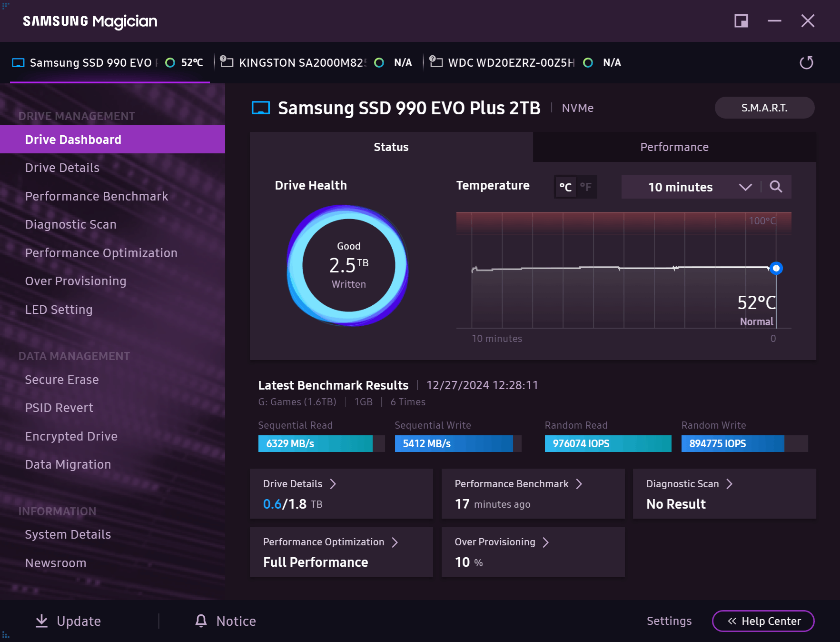Click the 52°C Normal temperature reading
The width and height of the screenshot is (840, 642).
point(756,310)
